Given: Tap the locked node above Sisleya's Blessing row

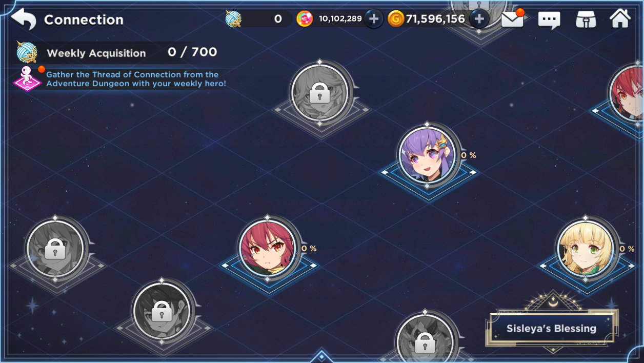Looking at the screenshot, I should click(x=425, y=338).
